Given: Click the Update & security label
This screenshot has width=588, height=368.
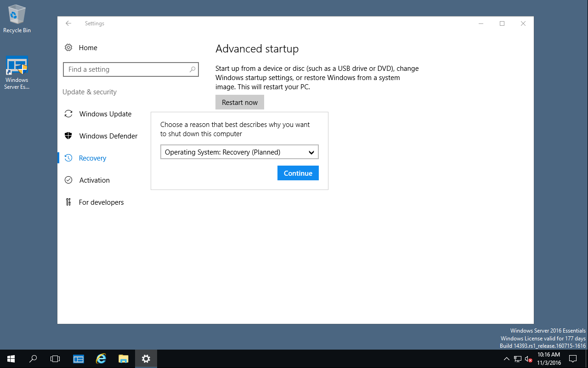Looking at the screenshot, I should [90, 92].
